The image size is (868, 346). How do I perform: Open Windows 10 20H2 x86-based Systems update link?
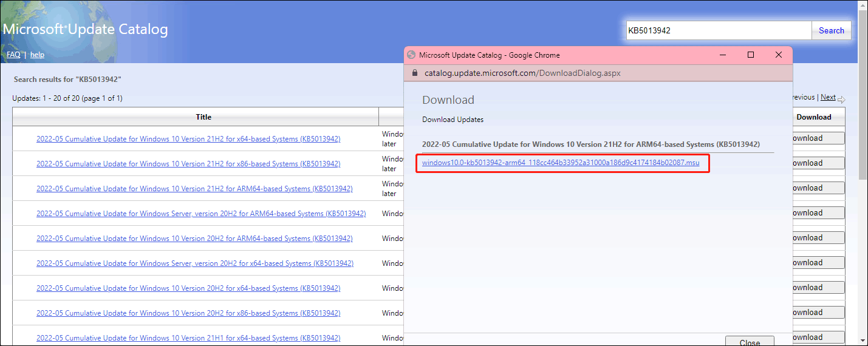[188, 313]
